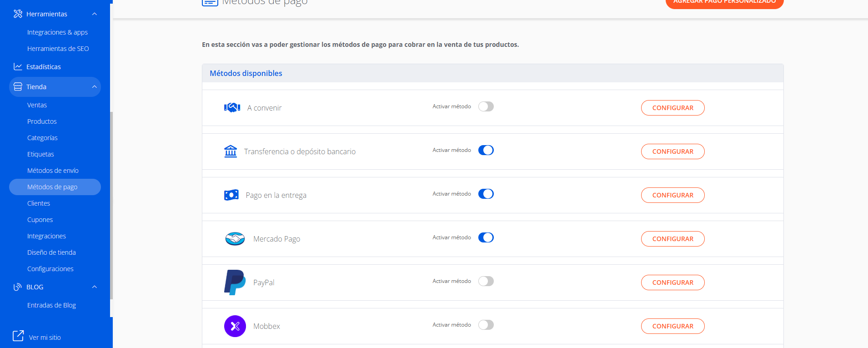
Task: Activate the Mobbex payment toggle
Action: (486, 325)
